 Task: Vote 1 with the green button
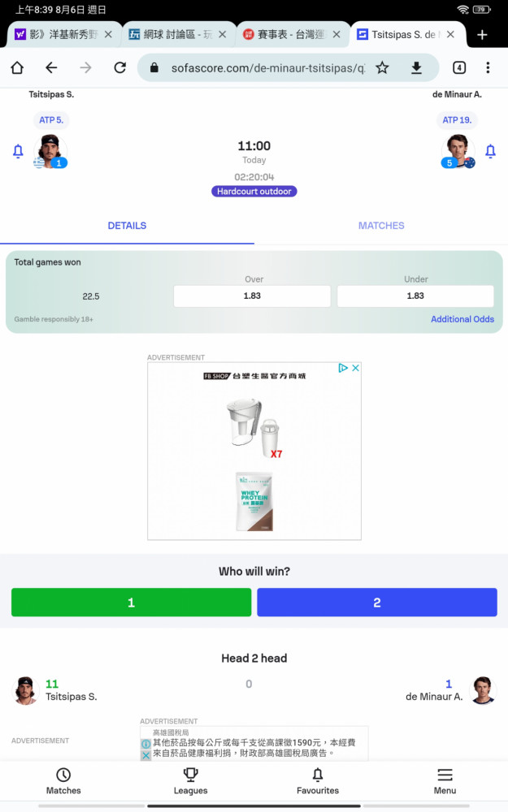[x=131, y=603]
